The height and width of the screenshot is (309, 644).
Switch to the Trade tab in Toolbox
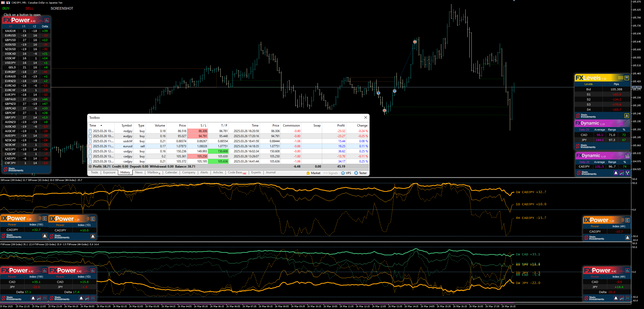pos(94,173)
